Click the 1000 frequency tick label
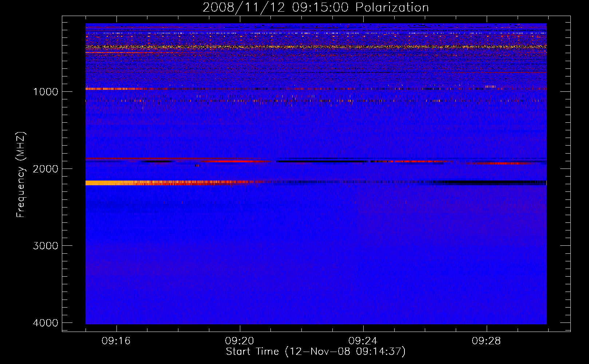This screenshot has width=589, height=364. click(46, 91)
